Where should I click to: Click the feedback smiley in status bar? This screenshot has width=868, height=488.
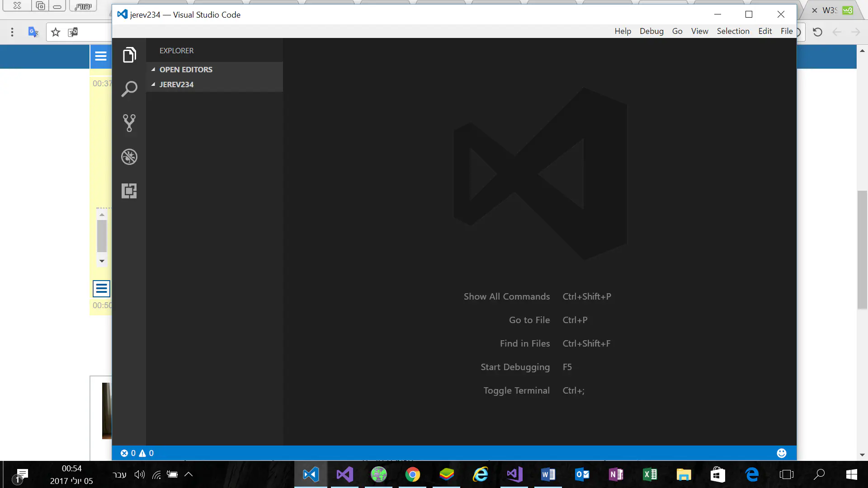781,453
